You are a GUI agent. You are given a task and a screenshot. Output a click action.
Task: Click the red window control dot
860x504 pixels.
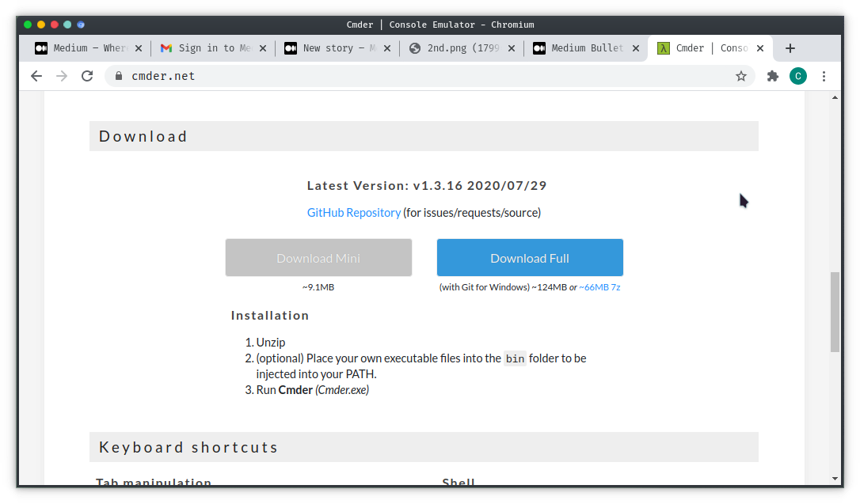tap(55, 25)
